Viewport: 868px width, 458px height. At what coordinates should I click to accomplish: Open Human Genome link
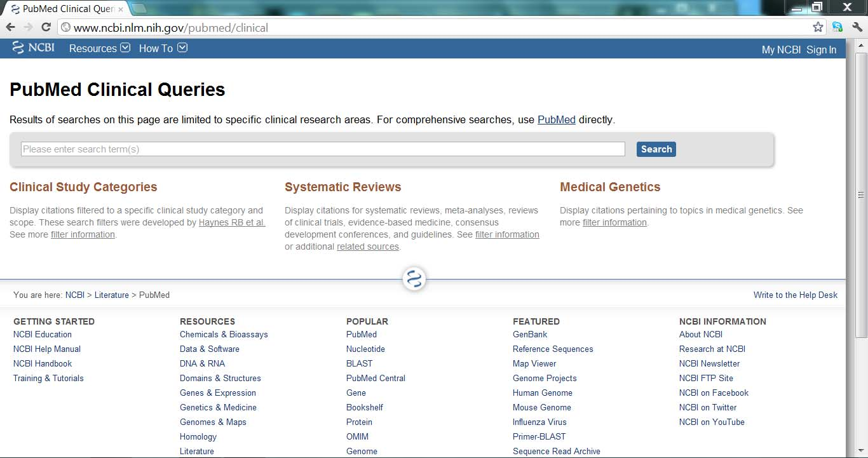pyautogui.click(x=543, y=393)
